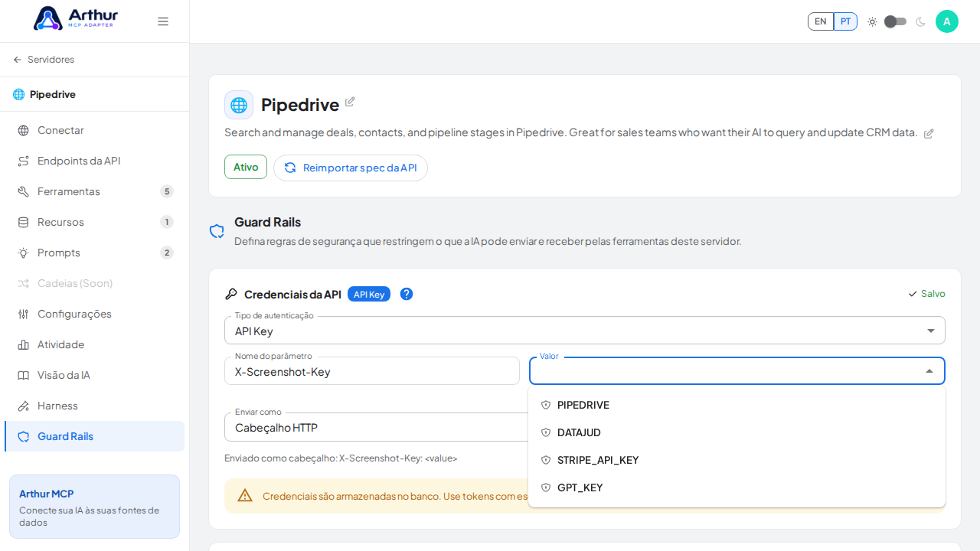Click the large Pipedrive globe server icon
Viewport: 980px width, 551px height.
point(239,105)
